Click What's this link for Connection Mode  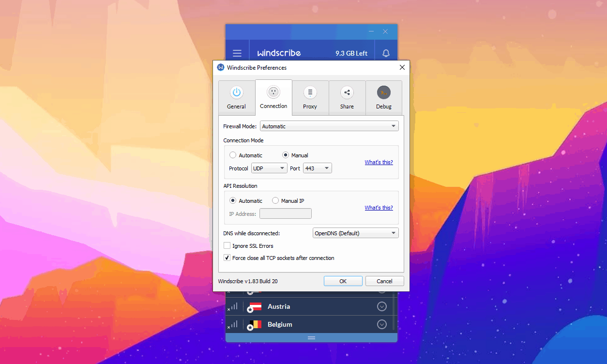(379, 162)
